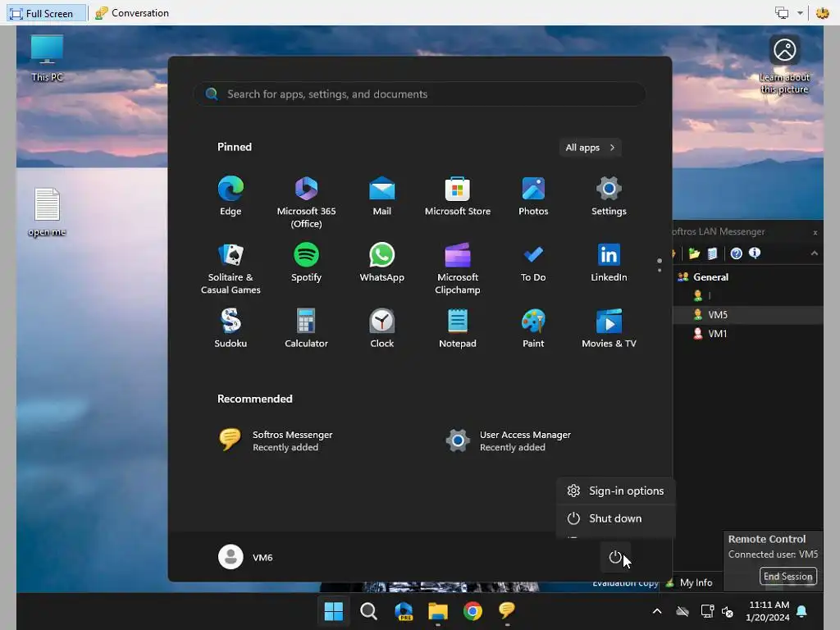Open the To Do app
The height and width of the screenshot is (630, 840).
[533, 262]
